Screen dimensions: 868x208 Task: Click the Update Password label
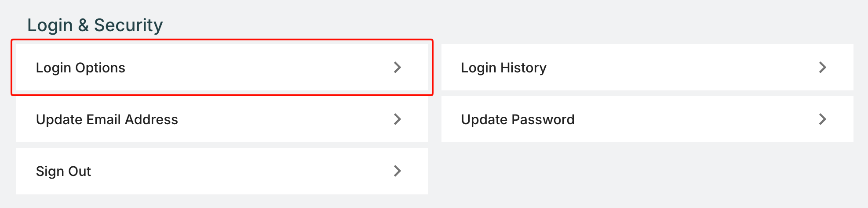[518, 119]
